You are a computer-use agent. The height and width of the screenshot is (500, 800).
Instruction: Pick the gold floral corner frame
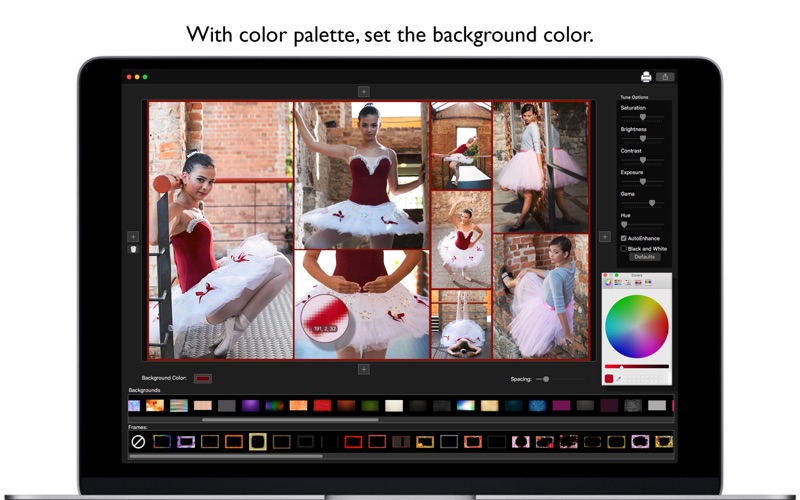click(425, 442)
